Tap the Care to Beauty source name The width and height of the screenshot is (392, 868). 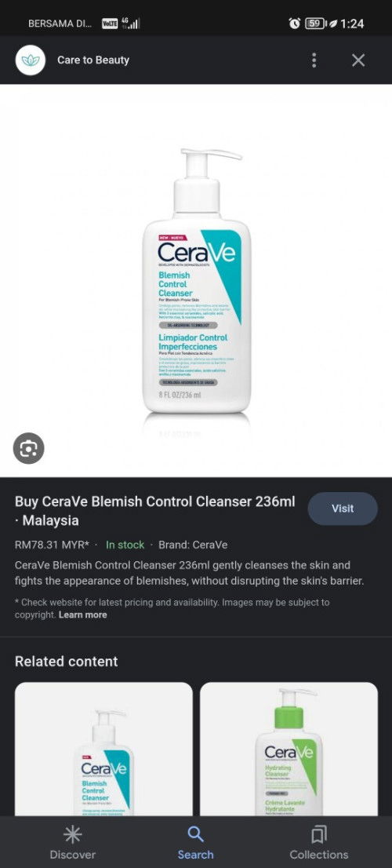93,60
